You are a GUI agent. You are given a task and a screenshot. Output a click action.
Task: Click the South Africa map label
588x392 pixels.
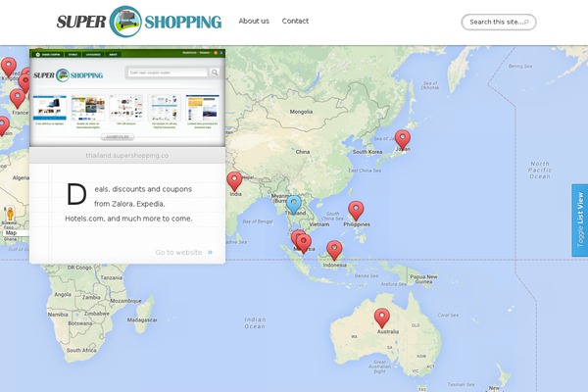pos(81,350)
